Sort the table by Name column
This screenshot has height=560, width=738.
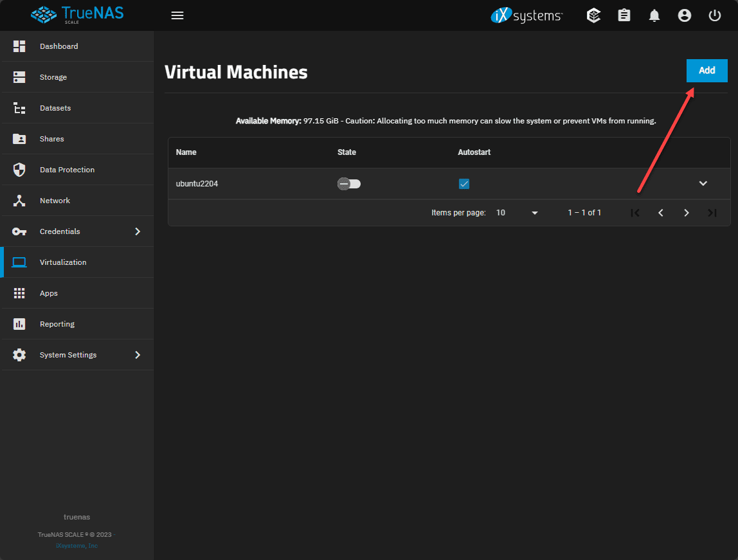click(x=186, y=152)
